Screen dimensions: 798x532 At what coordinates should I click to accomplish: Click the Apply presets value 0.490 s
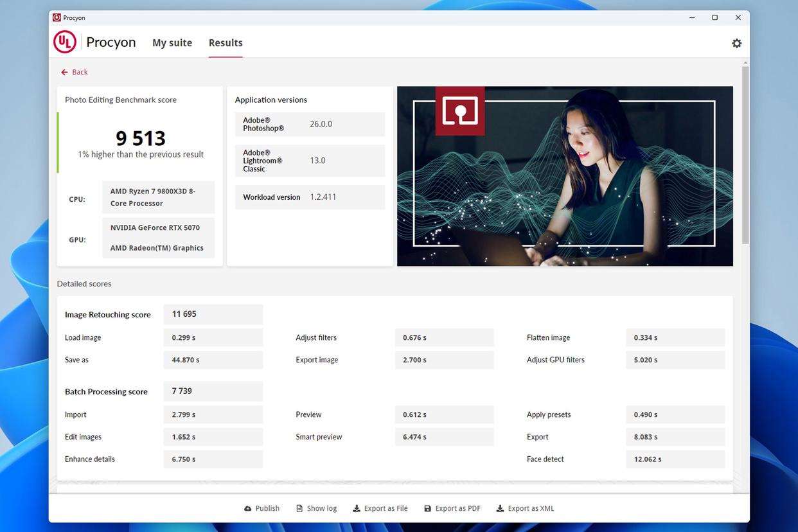(x=675, y=414)
